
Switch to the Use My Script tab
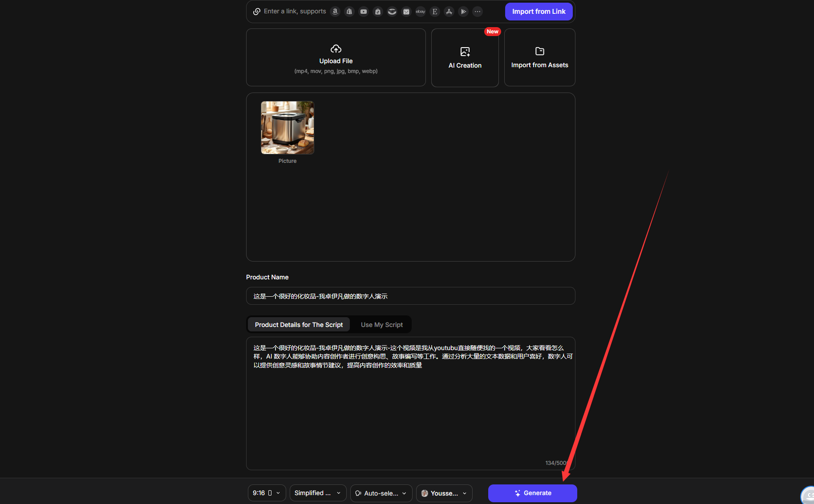click(381, 325)
